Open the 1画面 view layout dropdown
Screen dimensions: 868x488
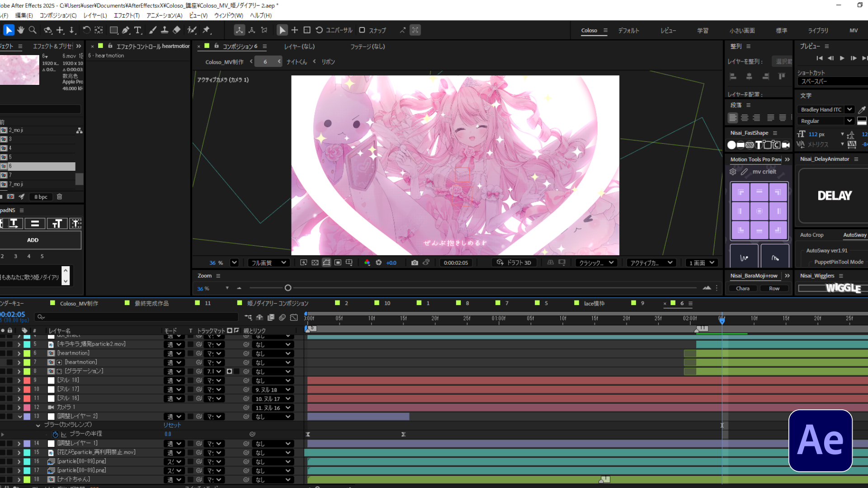[x=702, y=263]
